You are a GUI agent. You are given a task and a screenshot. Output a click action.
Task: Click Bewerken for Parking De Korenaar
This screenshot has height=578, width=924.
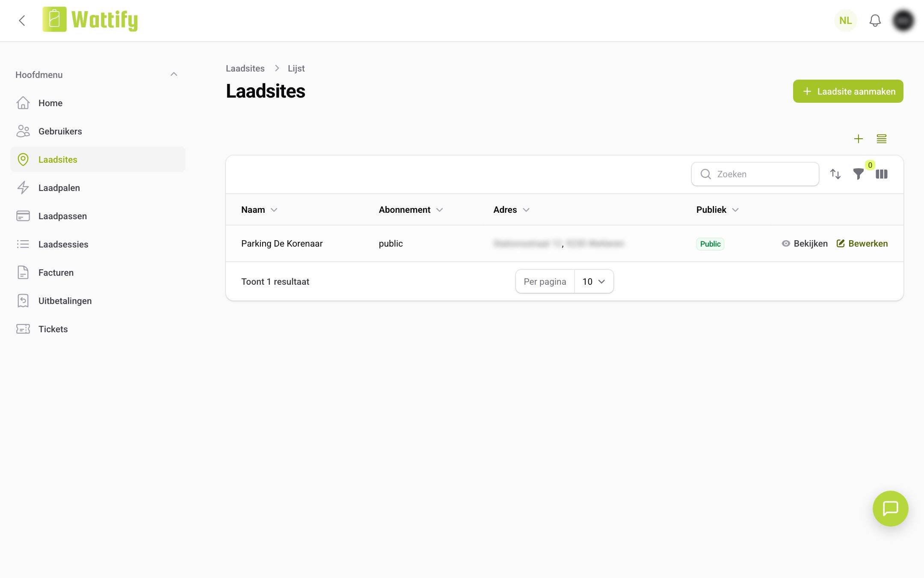coord(862,244)
